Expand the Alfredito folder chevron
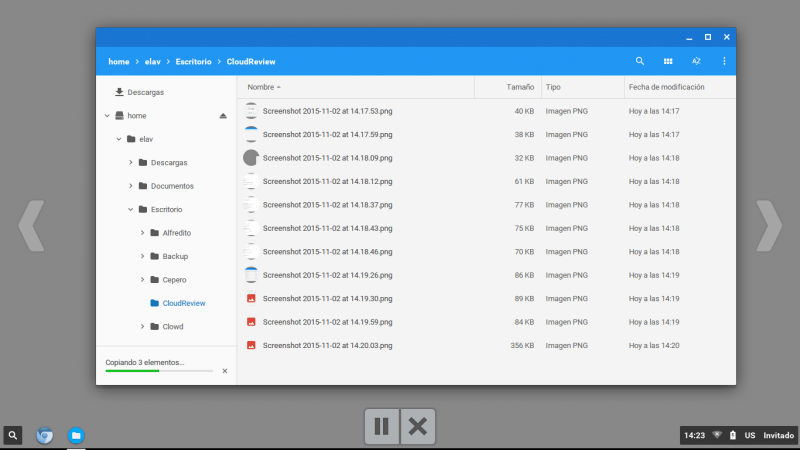The height and width of the screenshot is (450, 800). [x=142, y=233]
